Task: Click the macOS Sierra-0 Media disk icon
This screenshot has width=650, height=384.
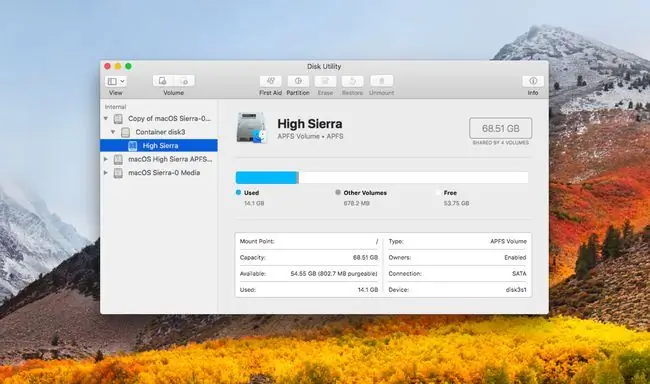Action: point(118,173)
